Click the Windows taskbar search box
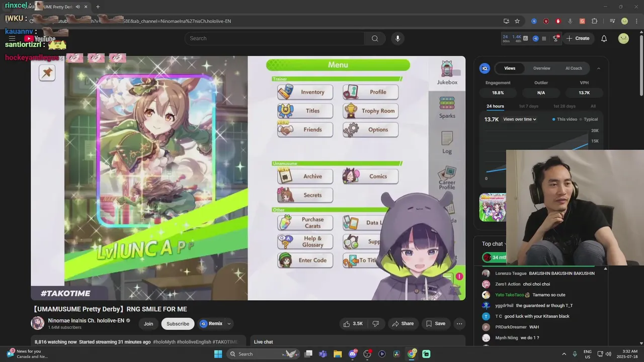Screen dimensions: 644x362 click(x=263, y=354)
